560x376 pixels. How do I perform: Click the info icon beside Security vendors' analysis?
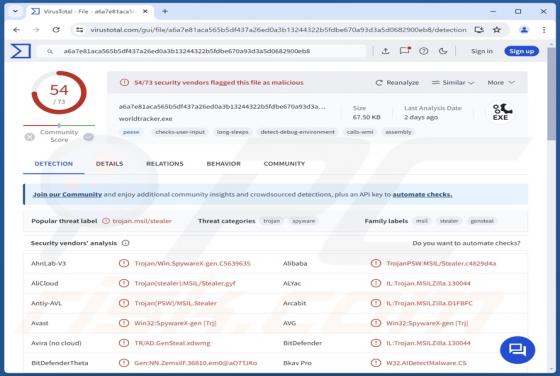point(125,243)
